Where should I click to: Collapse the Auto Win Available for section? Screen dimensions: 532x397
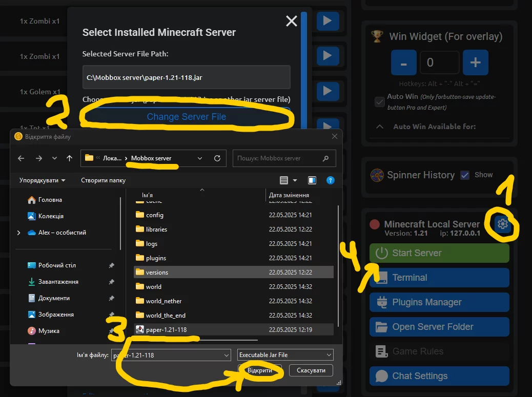(380, 127)
